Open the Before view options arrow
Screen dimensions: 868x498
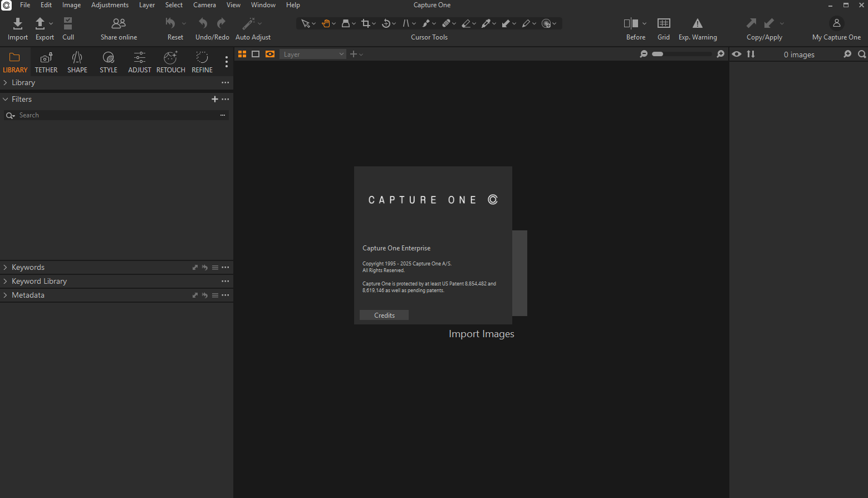click(644, 23)
